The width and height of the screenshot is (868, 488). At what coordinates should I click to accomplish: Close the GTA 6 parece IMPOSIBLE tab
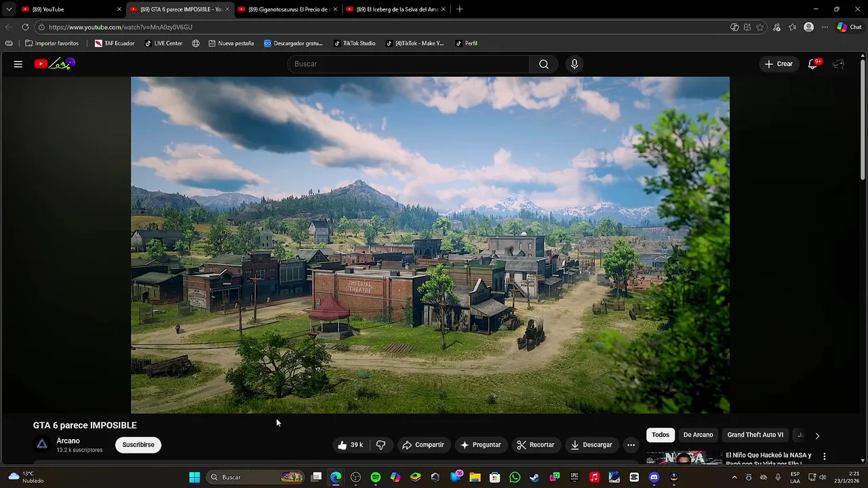pos(228,9)
